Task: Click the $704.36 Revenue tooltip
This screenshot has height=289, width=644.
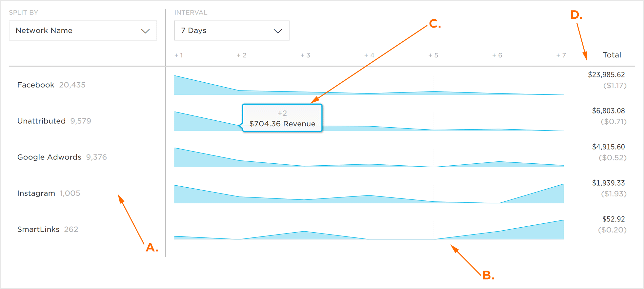Action: [x=282, y=118]
